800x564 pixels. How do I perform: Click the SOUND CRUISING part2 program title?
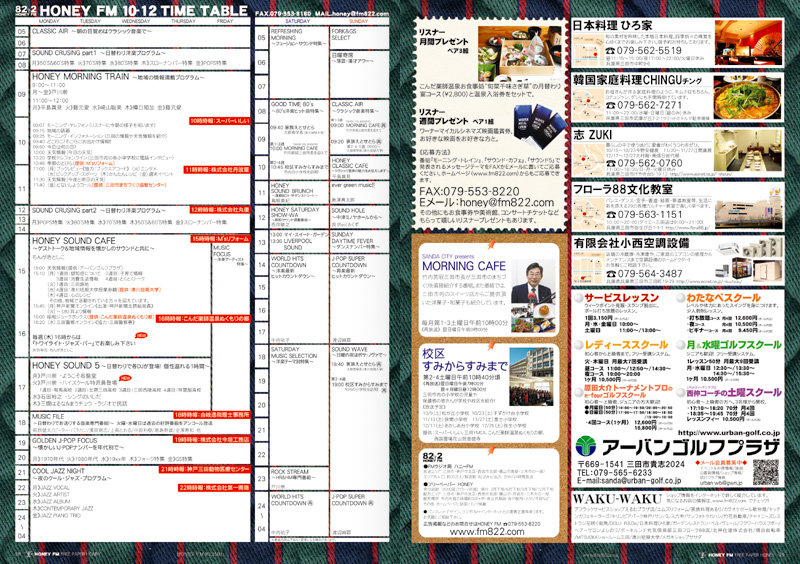[x=64, y=210]
